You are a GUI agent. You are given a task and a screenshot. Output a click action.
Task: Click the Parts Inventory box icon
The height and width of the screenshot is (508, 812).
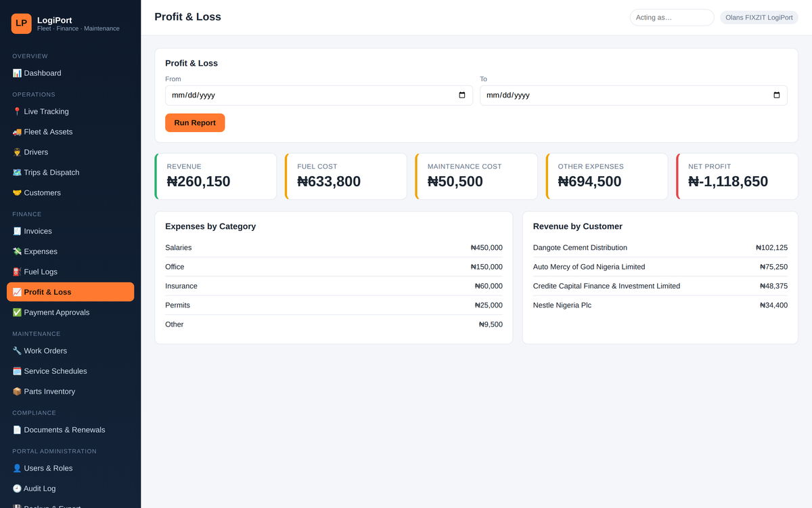[x=17, y=391]
